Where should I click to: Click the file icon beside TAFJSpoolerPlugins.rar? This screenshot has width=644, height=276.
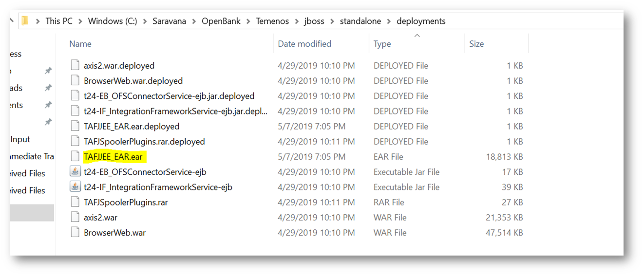coord(75,202)
